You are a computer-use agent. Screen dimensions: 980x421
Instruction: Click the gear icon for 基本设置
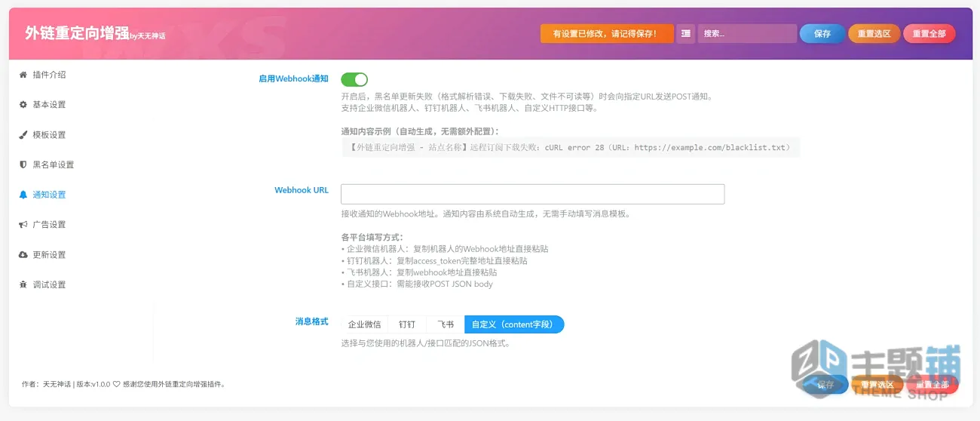(23, 105)
